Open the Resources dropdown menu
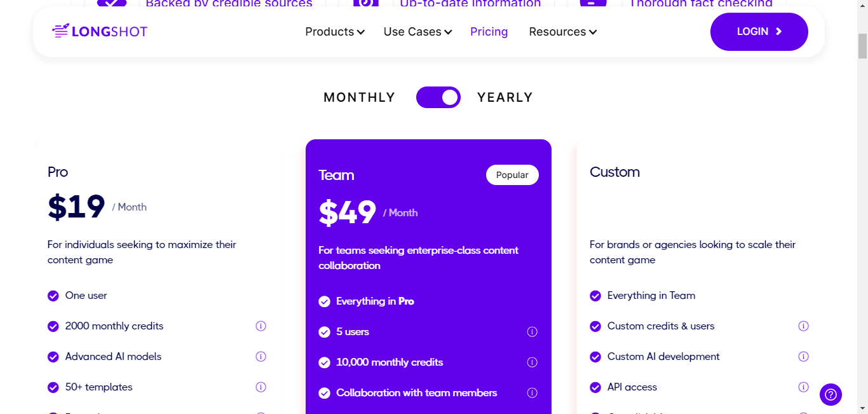The image size is (868, 414). [563, 32]
